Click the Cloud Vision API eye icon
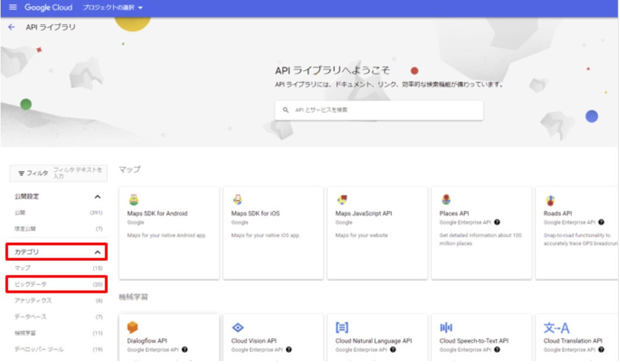Image resolution: width=620 pixels, height=364 pixels. pyautogui.click(x=238, y=327)
